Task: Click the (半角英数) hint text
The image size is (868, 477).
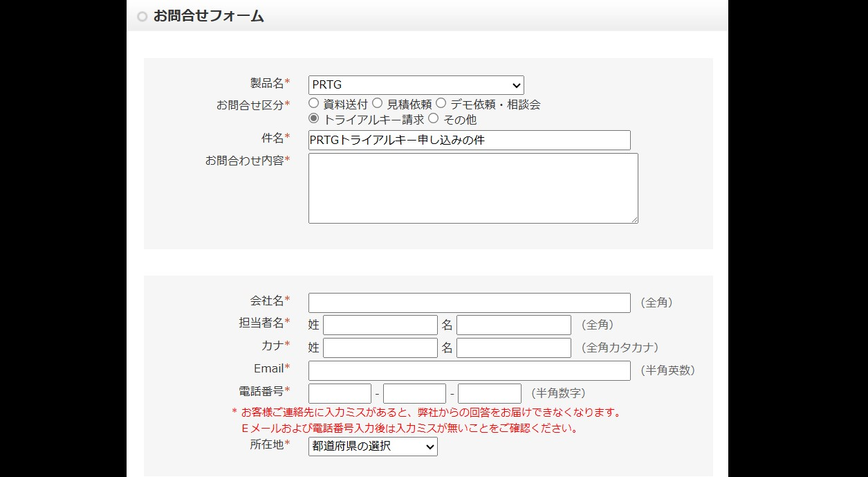Action: [667, 370]
